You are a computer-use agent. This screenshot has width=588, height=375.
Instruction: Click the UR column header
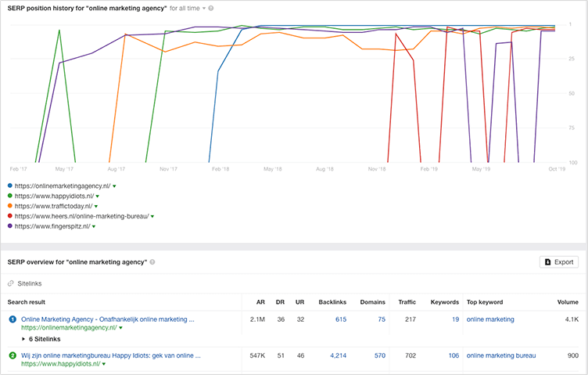point(299,302)
